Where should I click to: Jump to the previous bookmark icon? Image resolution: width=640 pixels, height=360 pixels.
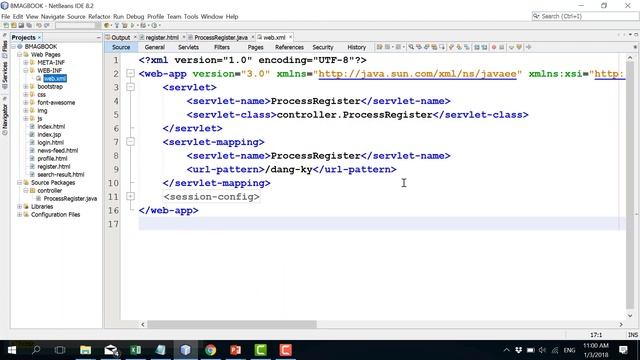pyautogui.click(x=451, y=47)
